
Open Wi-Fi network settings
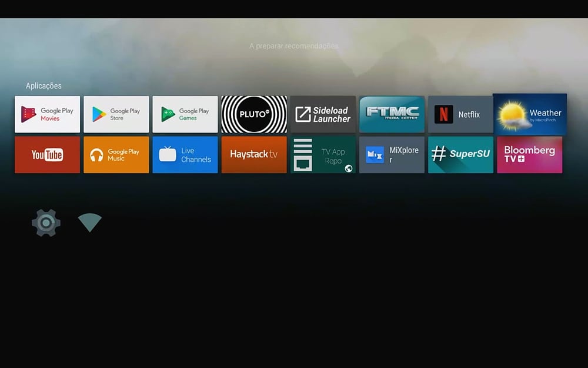(x=89, y=223)
